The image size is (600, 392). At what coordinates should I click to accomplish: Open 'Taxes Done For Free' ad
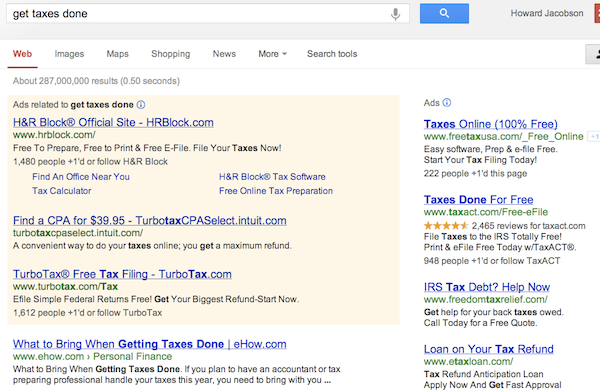coord(478,199)
